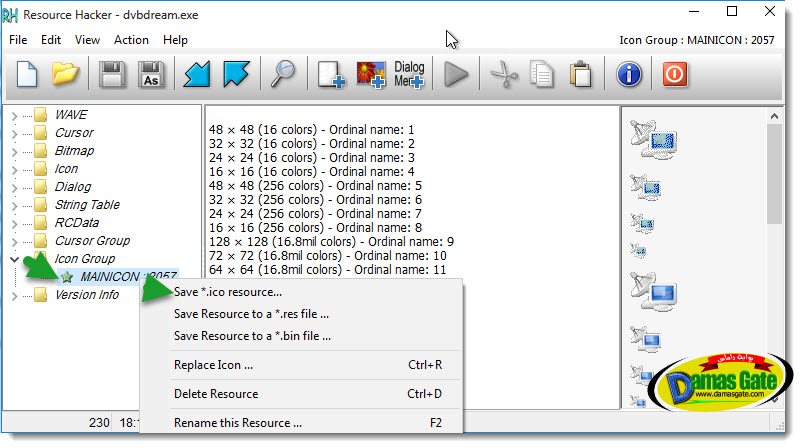The height and width of the screenshot is (448, 800).
Task: Add image resource with flower icon
Action: (x=370, y=75)
